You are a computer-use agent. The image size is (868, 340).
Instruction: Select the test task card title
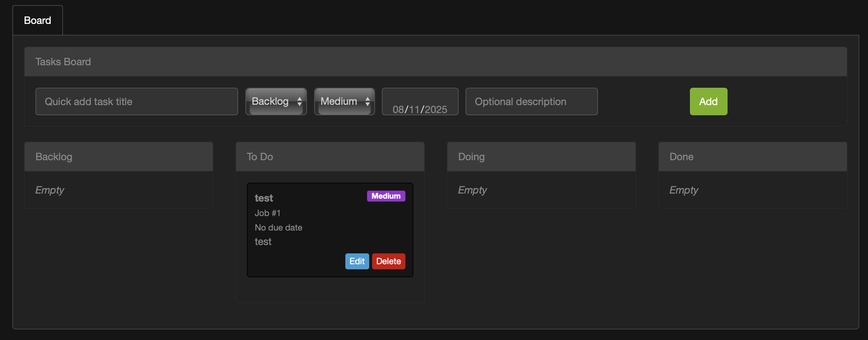[264, 198]
